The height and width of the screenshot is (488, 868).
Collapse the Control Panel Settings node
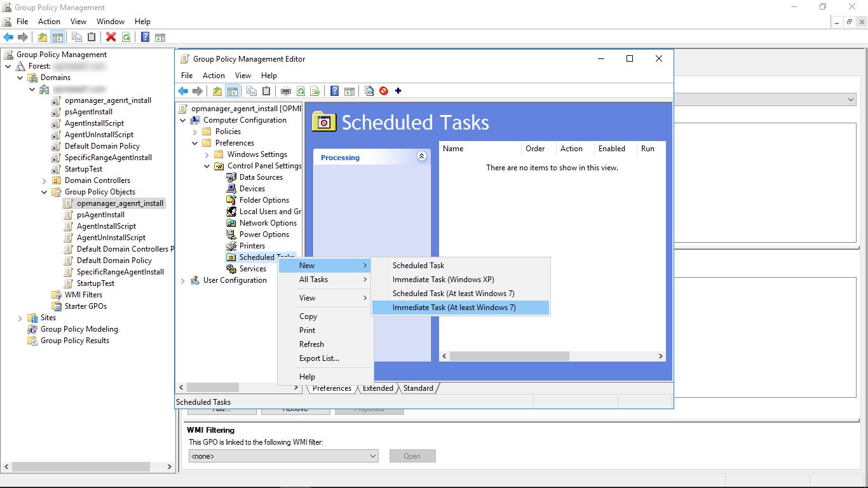pyautogui.click(x=206, y=165)
